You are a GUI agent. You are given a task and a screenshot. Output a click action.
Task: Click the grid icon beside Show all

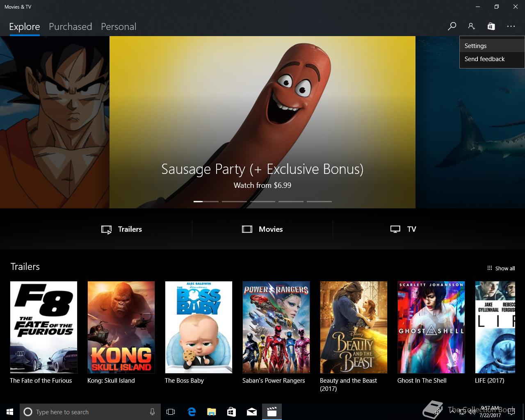[x=489, y=268]
